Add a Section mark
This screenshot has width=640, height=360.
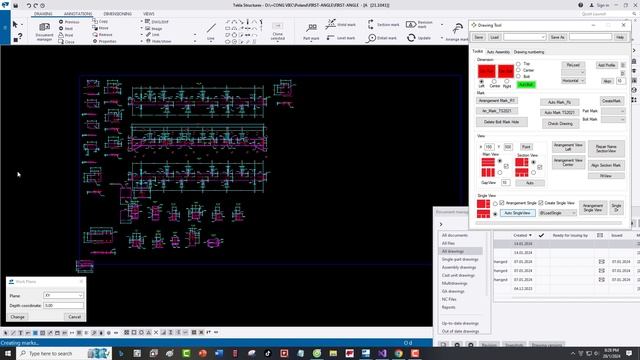tap(383, 24)
